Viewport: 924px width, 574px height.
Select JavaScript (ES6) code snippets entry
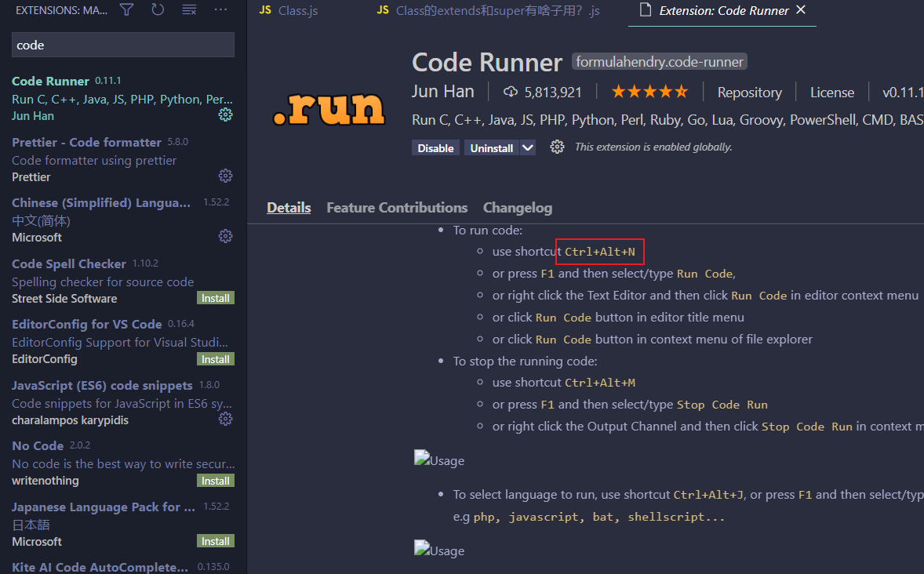pos(123,402)
